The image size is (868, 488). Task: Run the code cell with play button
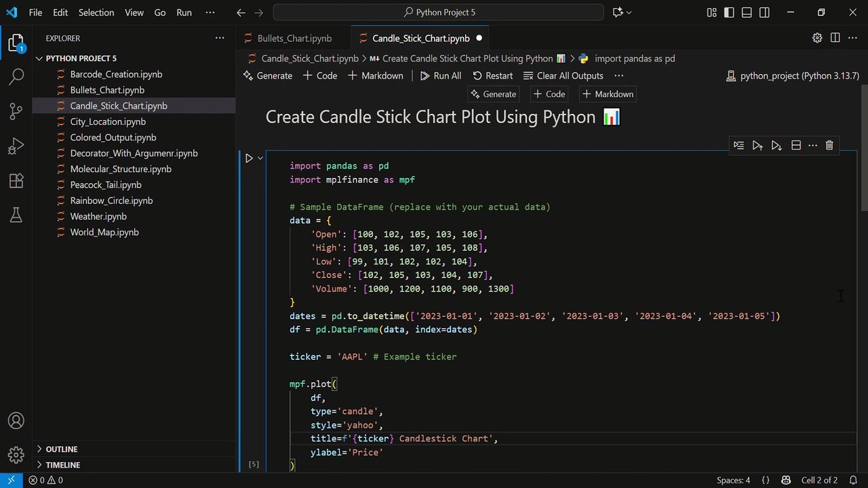(249, 158)
